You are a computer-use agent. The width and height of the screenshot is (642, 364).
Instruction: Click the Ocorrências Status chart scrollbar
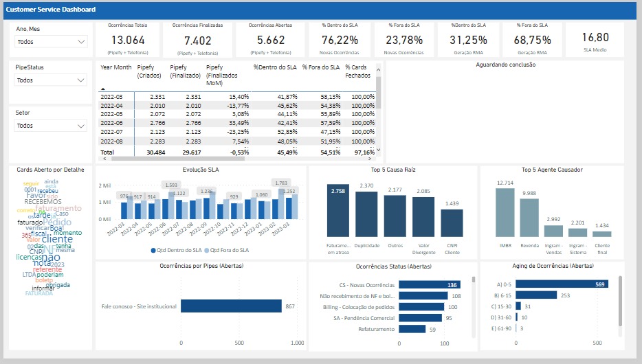pyautogui.click(x=474, y=280)
